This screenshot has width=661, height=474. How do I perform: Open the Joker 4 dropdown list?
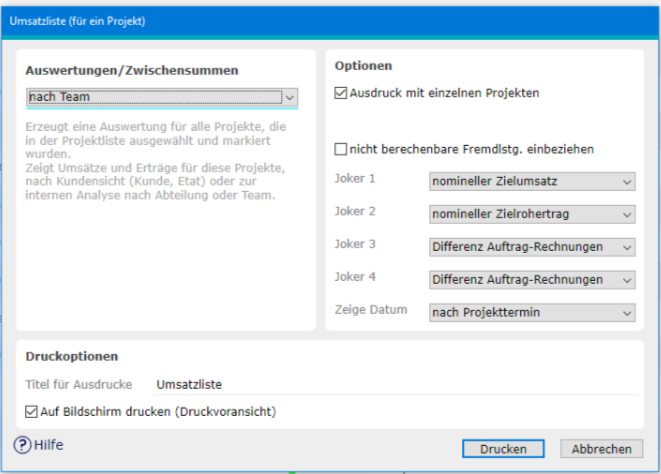click(x=532, y=280)
